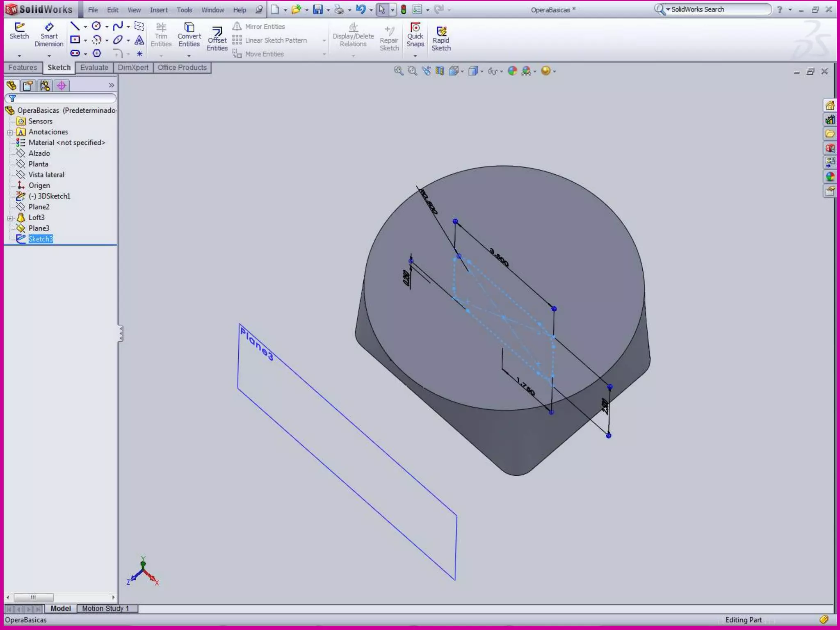Open the Quick Snaps dropdown arrow
The width and height of the screenshot is (840, 630).
(x=415, y=56)
